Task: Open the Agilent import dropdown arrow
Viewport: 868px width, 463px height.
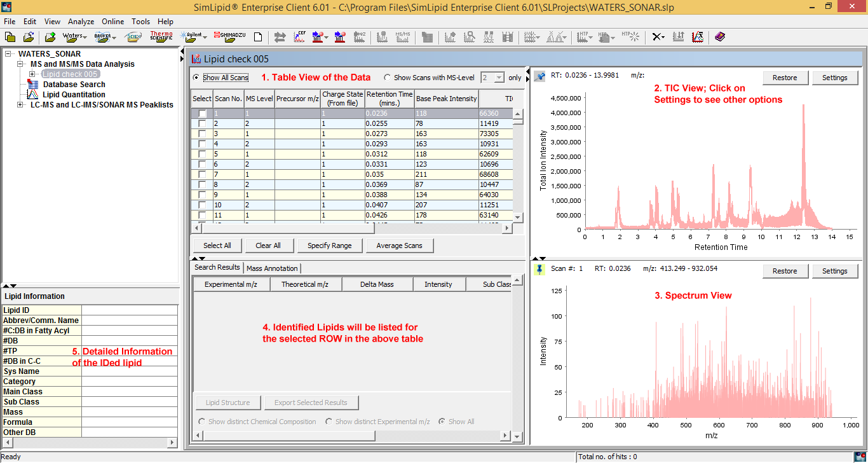Action: [x=204, y=37]
